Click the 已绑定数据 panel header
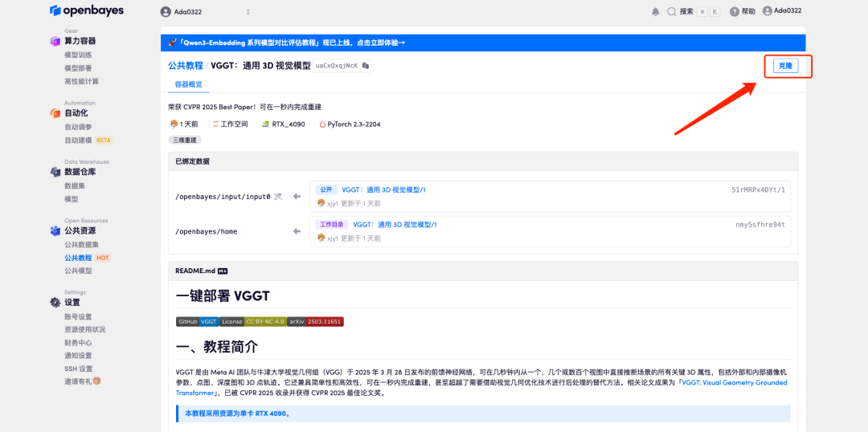Image resolution: width=868 pixels, height=432 pixels. coord(483,161)
